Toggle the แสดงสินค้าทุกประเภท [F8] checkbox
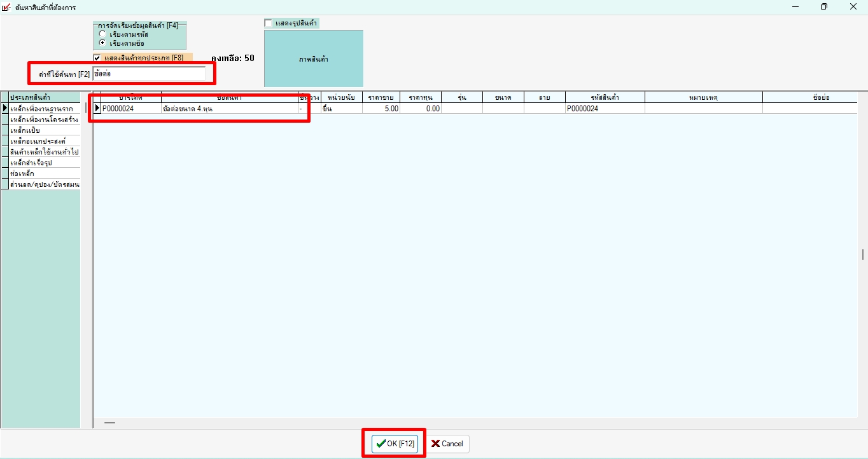 click(97, 58)
